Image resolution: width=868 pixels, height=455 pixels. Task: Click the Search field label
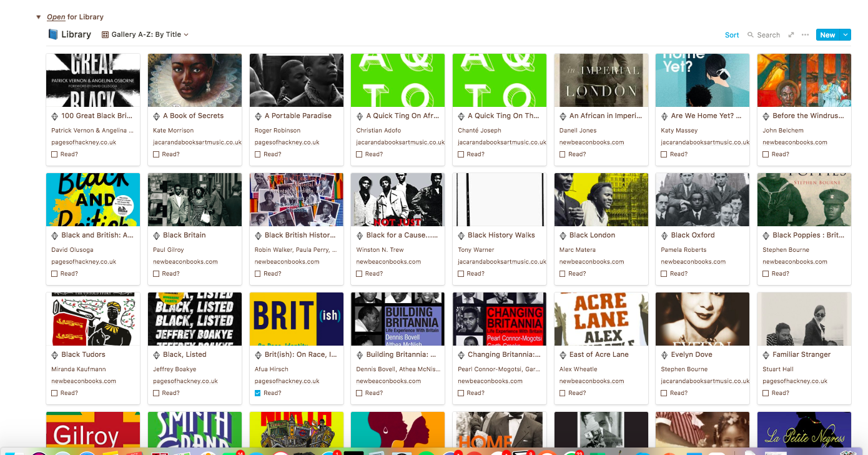point(768,35)
